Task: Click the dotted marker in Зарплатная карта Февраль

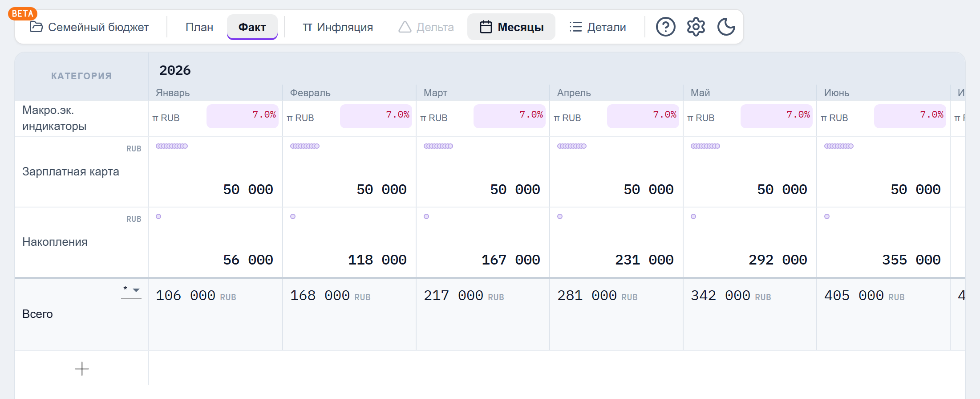Action: 305,146
